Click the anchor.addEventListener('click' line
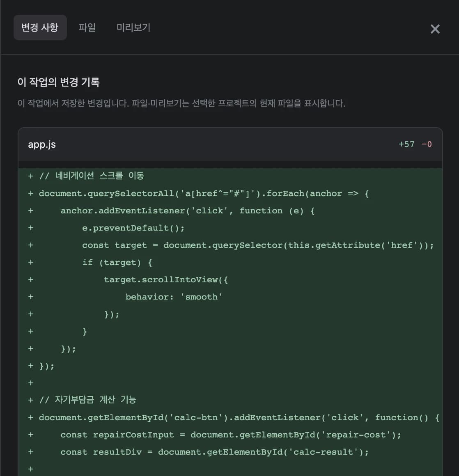Screen dimensions: 459x476 (x=230, y=211)
